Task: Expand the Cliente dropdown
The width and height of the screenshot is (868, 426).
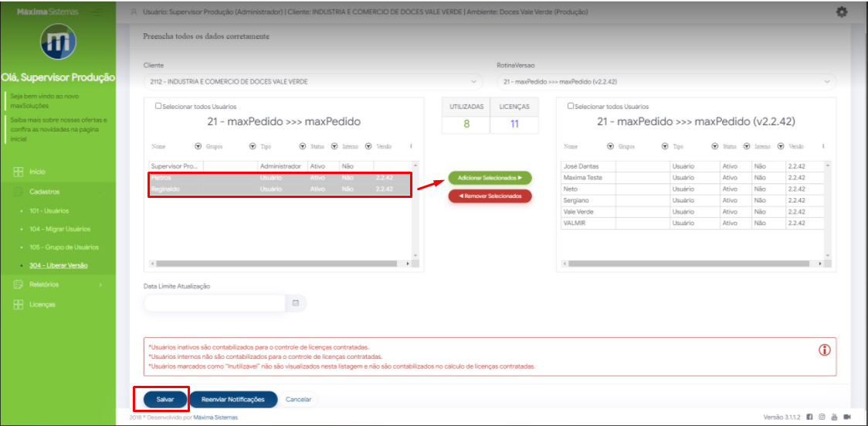Action: pos(473,81)
